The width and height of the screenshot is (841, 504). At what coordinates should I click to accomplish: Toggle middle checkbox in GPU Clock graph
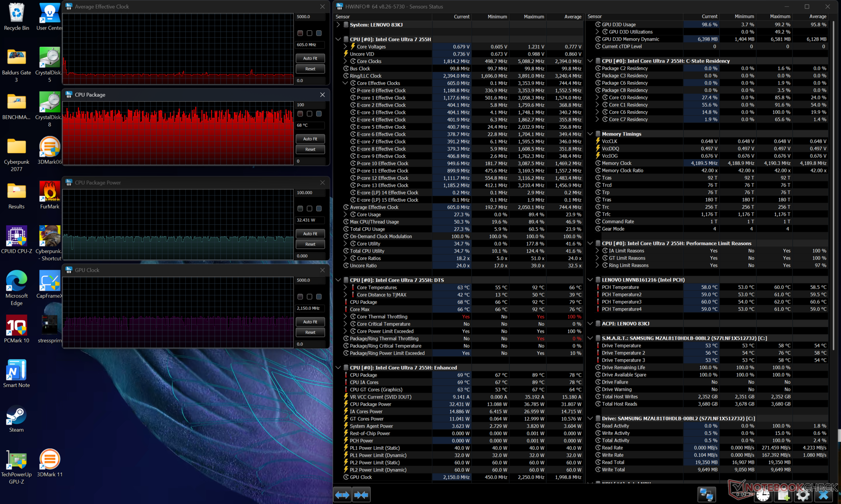[310, 297]
